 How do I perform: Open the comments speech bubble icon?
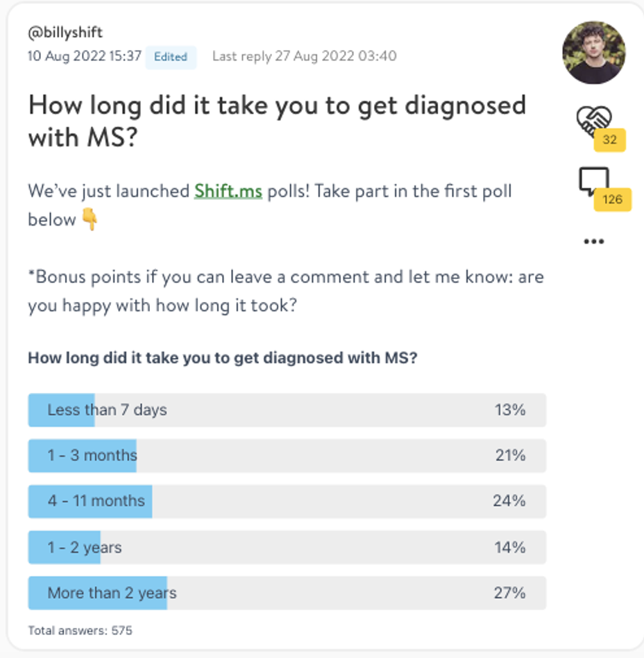(593, 181)
